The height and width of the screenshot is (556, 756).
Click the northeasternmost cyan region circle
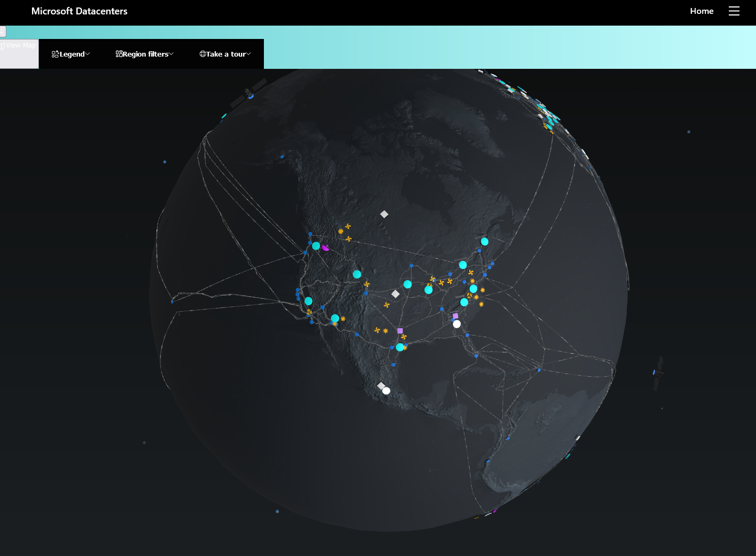click(x=485, y=241)
